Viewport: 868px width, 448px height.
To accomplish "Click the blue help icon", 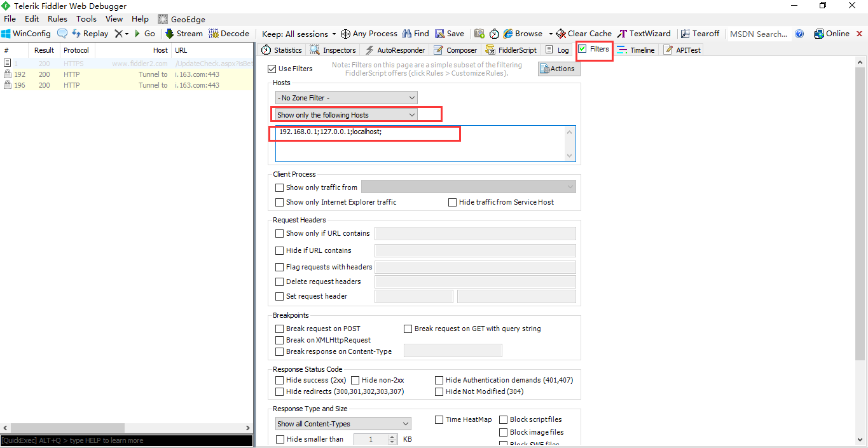I will point(799,34).
